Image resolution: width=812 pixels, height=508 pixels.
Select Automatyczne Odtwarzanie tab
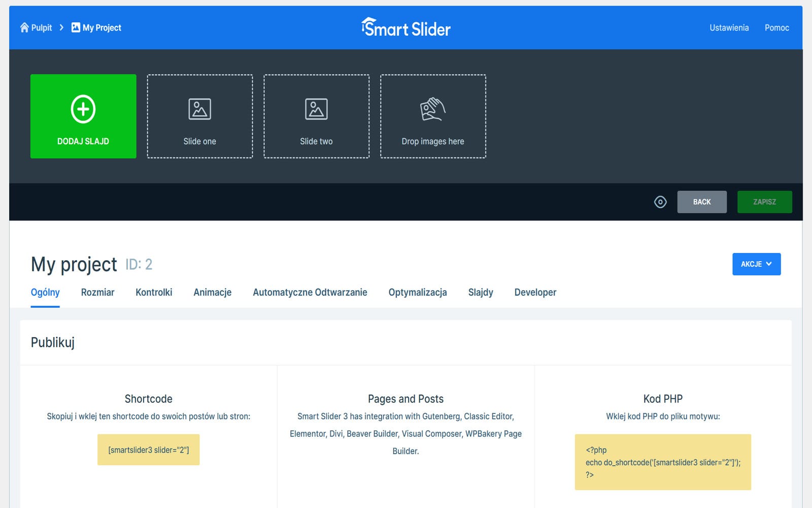coord(310,293)
